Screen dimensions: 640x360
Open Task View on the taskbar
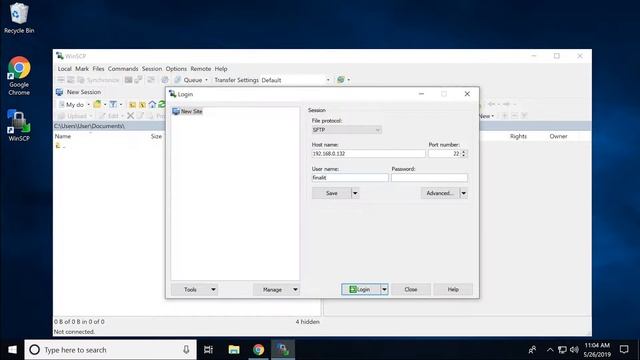click(x=209, y=350)
